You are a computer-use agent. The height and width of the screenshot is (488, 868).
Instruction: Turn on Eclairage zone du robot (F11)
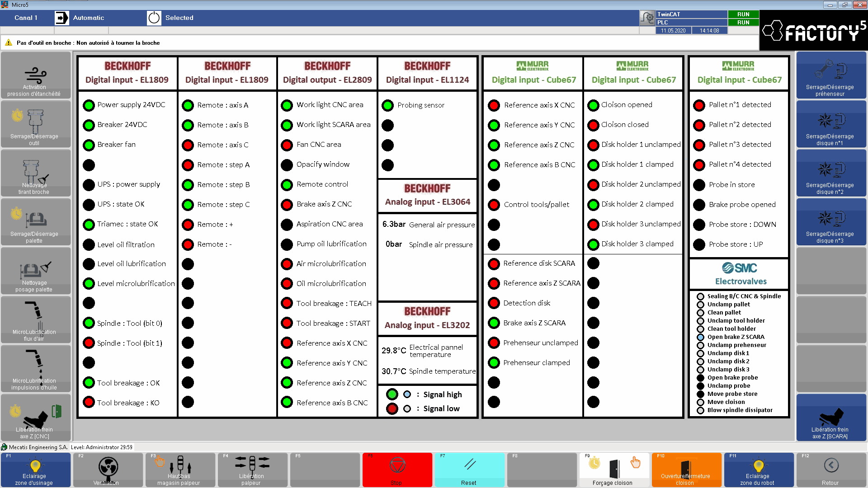[x=759, y=470]
